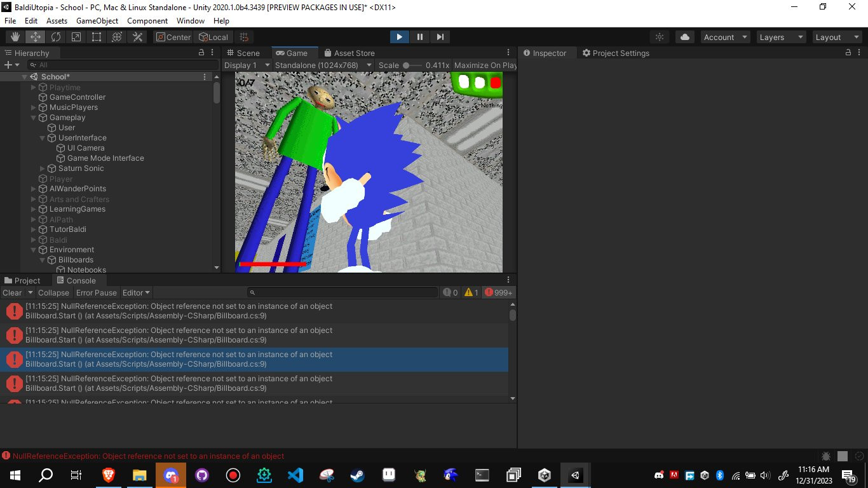
Task: Select the Rotate tool
Action: (x=56, y=37)
